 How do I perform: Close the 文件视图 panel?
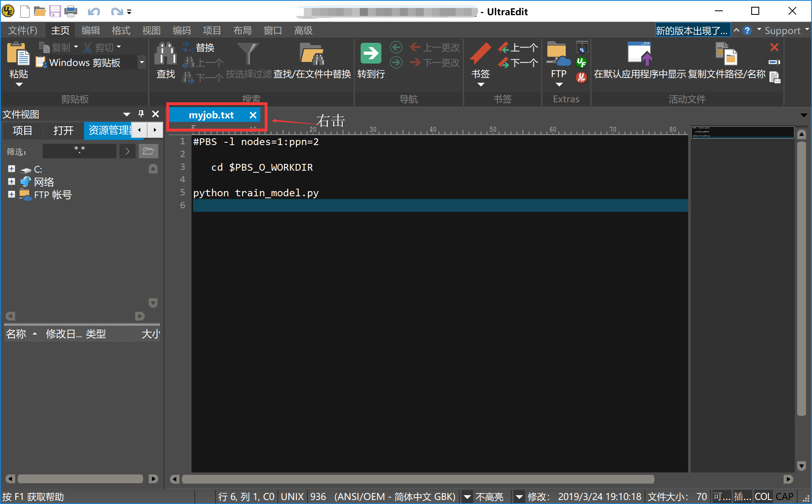tap(156, 114)
